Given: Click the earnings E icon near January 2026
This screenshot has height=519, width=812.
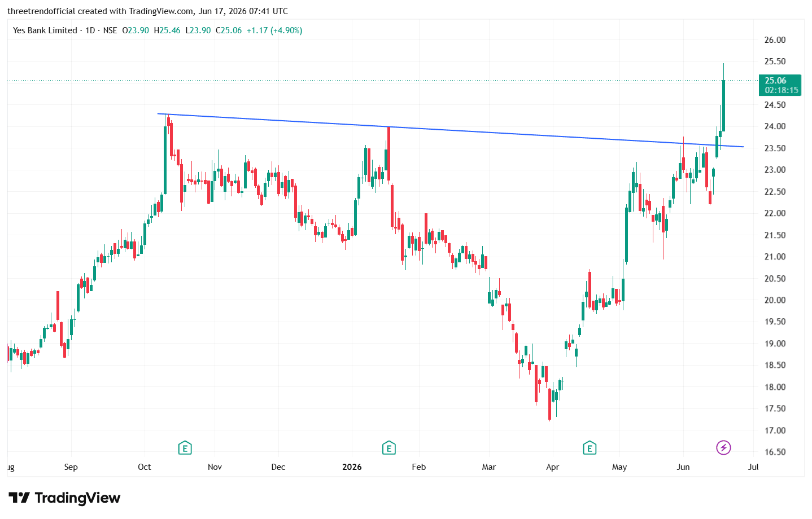Looking at the screenshot, I should [388, 448].
